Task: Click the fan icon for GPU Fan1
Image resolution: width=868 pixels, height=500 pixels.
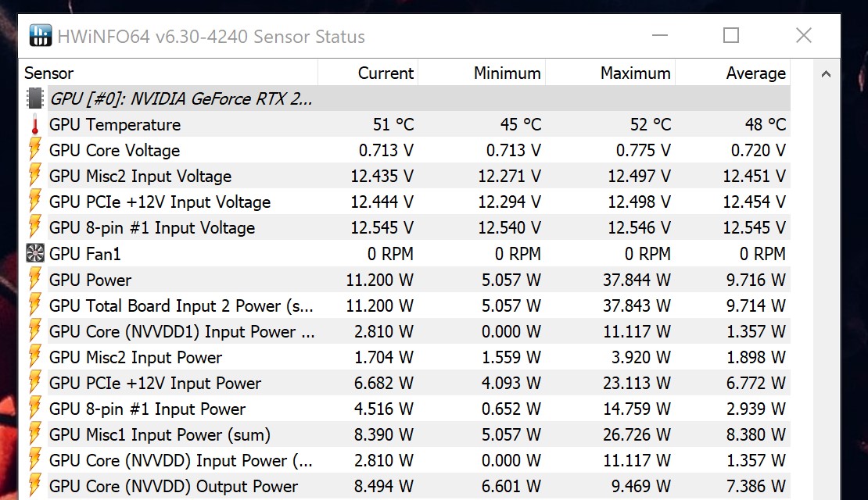Action: (x=35, y=253)
